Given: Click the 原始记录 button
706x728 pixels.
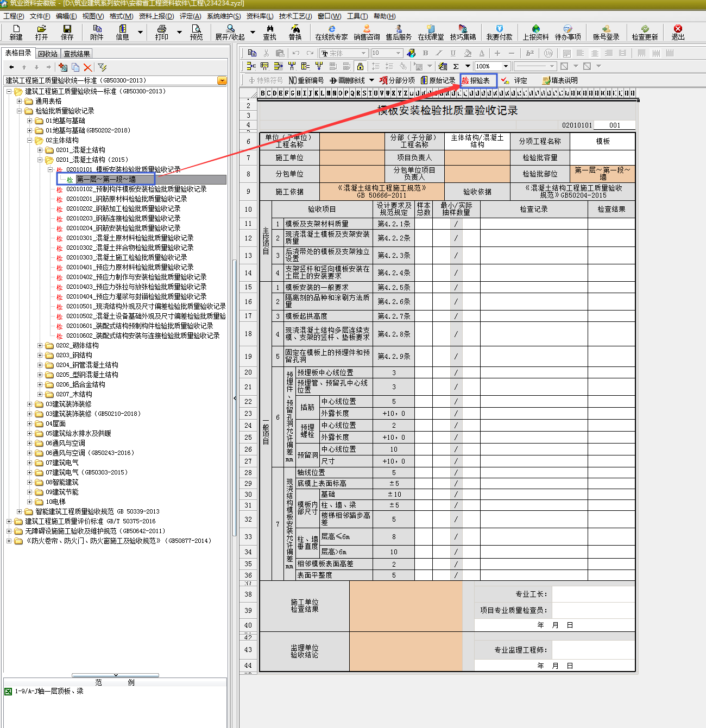Looking at the screenshot, I should [x=438, y=80].
